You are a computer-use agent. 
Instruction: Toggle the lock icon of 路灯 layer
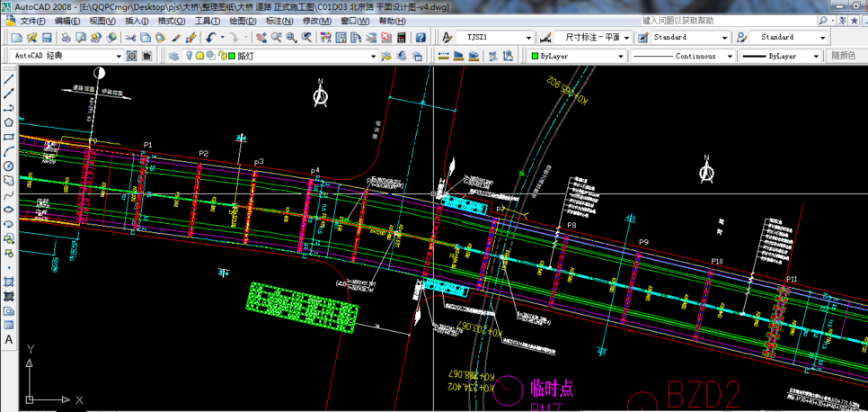point(220,56)
